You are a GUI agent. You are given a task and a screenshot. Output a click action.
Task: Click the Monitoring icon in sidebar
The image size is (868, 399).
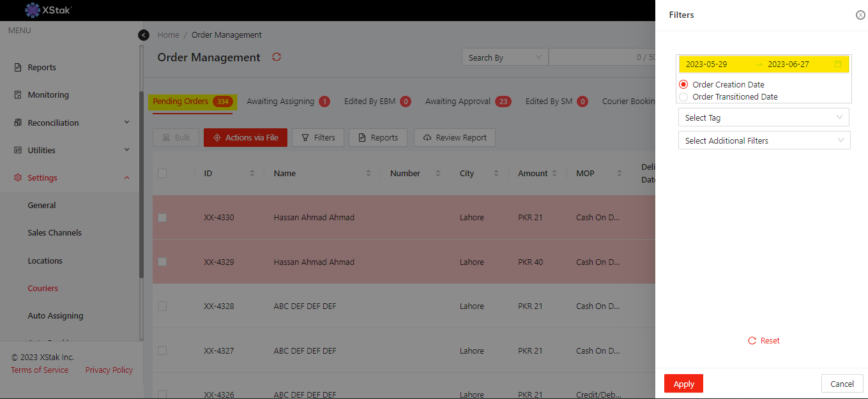tap(18, 95)
